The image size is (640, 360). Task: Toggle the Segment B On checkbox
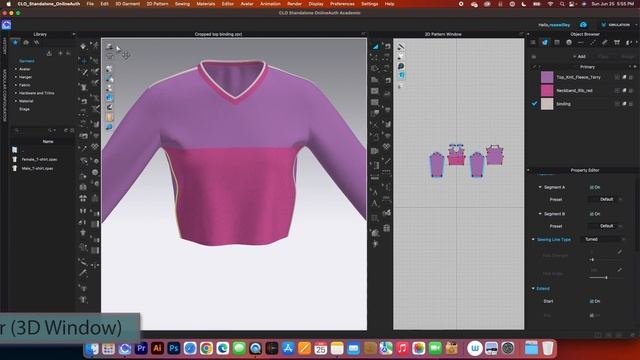[591, 214]
